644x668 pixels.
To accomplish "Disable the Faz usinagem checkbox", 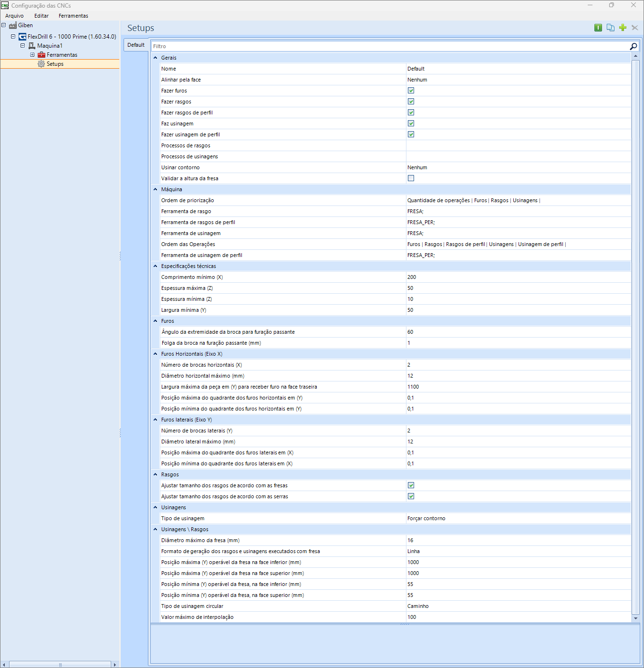I will (411, 123).
